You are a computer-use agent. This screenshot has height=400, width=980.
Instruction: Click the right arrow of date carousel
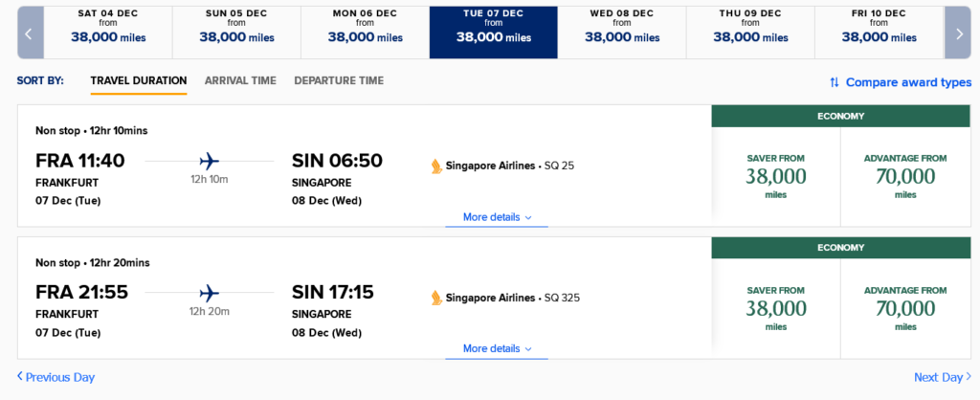click(958, 33)
